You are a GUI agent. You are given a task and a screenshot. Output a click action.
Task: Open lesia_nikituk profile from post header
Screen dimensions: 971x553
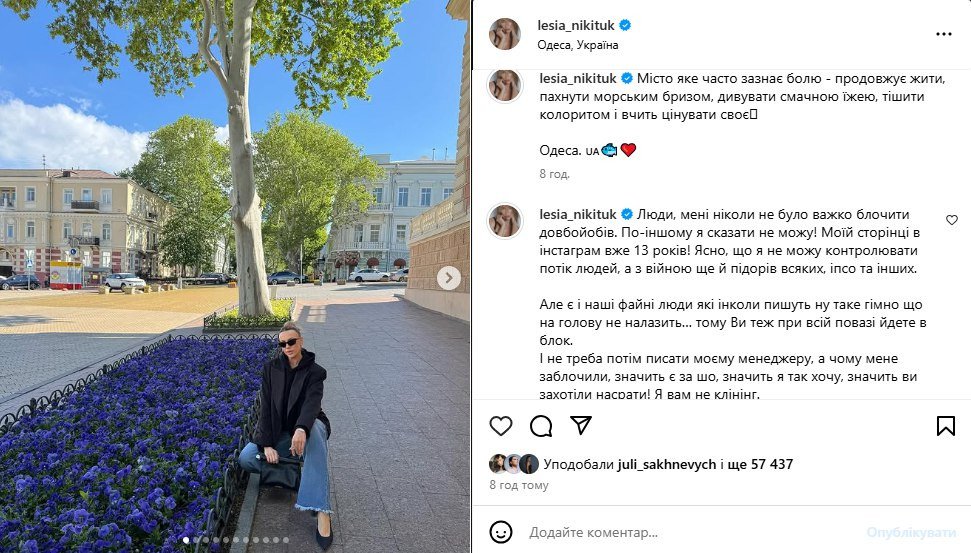tap(576, 25)
